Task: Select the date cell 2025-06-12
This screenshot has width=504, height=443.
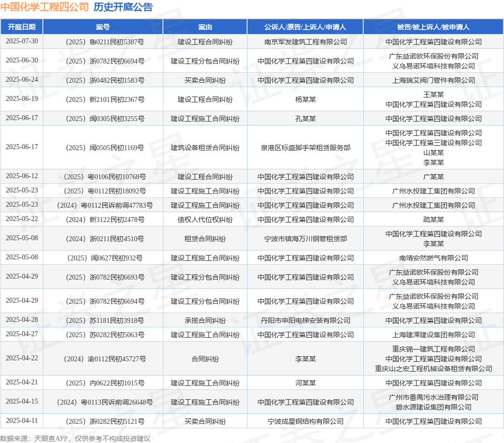Action: [x=22, y=176]
